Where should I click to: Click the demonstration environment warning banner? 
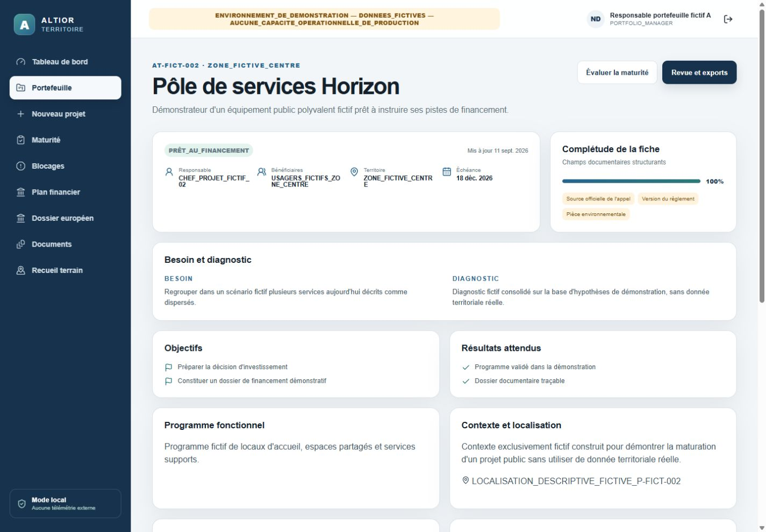click(x=324, y=19)
